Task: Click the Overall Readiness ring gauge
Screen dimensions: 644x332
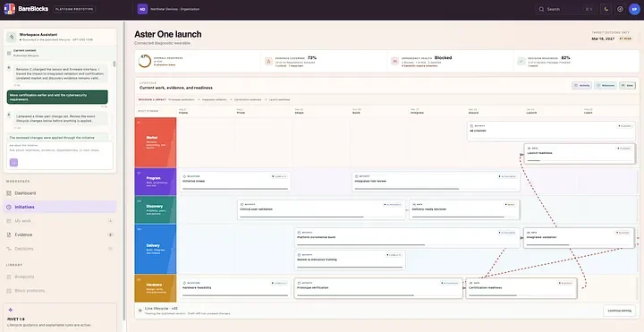Action: click(145, 61)
